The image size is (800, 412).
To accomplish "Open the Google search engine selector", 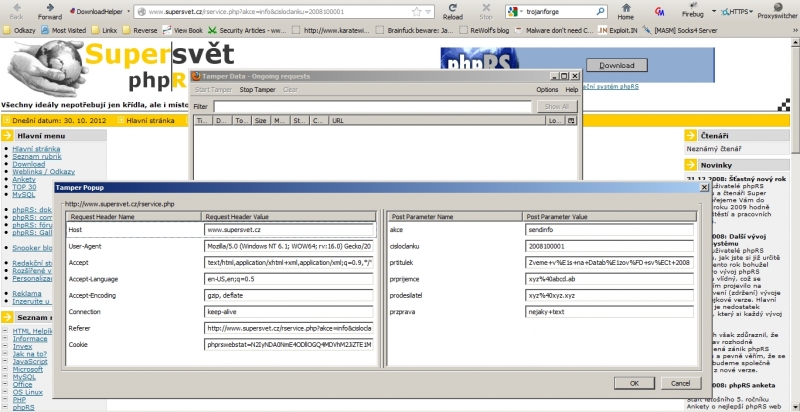I will 513,11.
